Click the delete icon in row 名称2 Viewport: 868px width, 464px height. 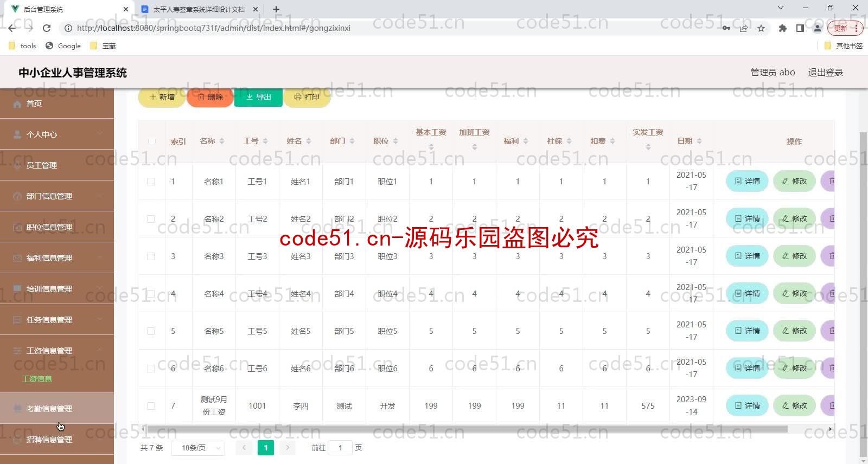coord(828,218)
